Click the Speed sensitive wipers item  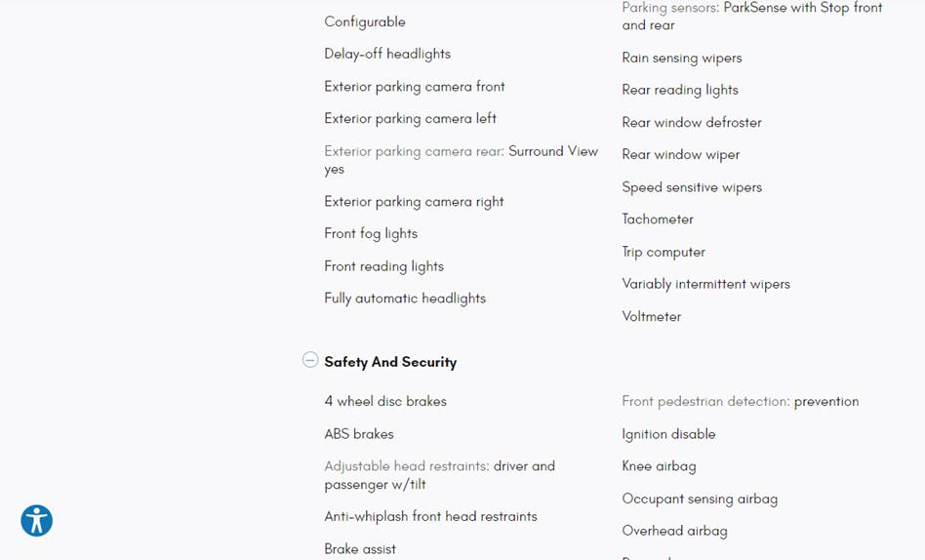[x=692, y=187]
